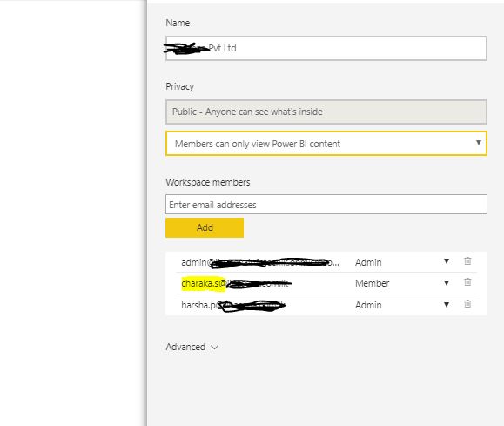Delete the admin@ workspace member

pyautogui.click(x=467, y=261)
